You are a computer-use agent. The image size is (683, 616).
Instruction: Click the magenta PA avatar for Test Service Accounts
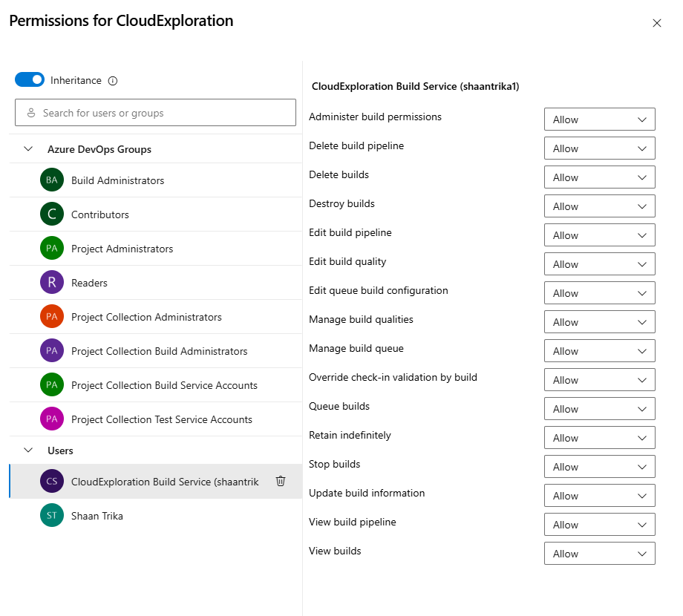pyautogui.click(x=52, y=419)
